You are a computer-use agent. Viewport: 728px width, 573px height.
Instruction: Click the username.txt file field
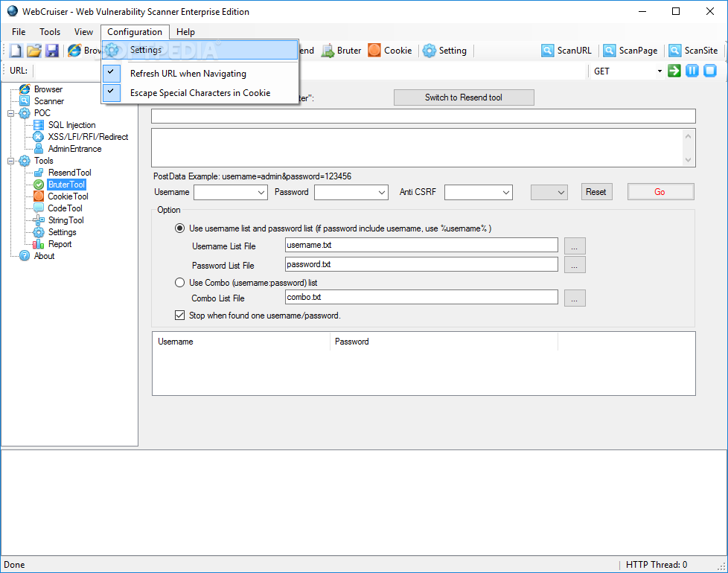pos(421,245)
